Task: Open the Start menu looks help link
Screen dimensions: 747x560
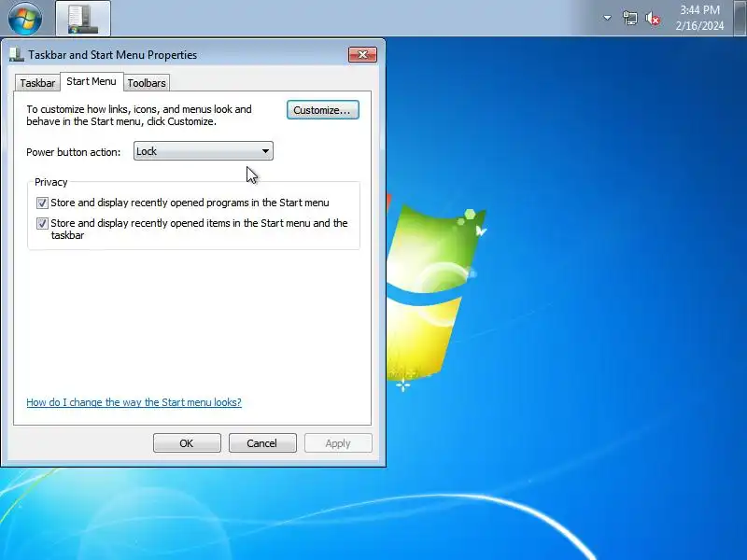Action: (134, 402)
